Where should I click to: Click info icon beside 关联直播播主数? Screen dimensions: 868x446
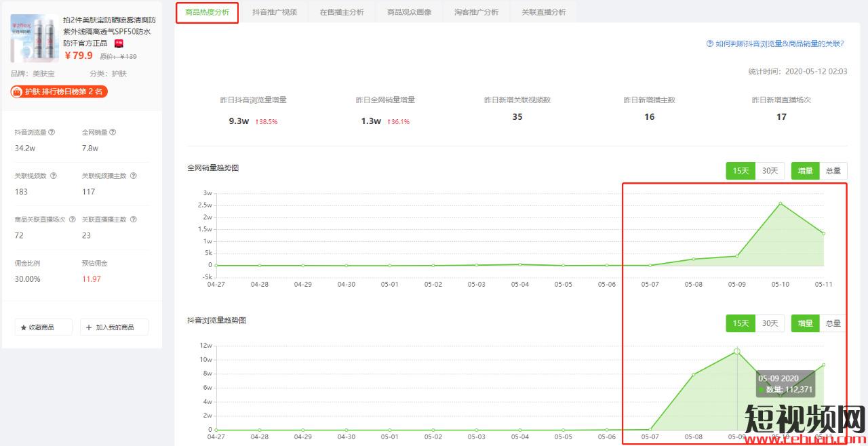pos(133,220)
